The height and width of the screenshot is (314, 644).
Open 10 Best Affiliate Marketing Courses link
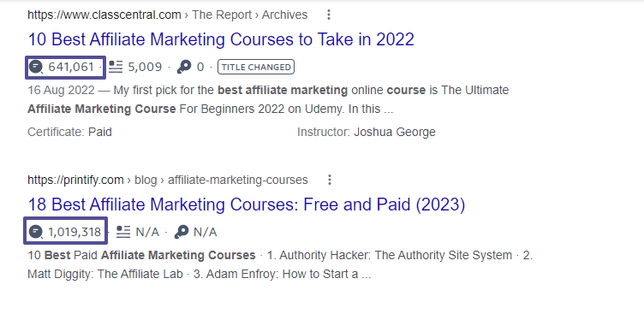pos(221,40)
